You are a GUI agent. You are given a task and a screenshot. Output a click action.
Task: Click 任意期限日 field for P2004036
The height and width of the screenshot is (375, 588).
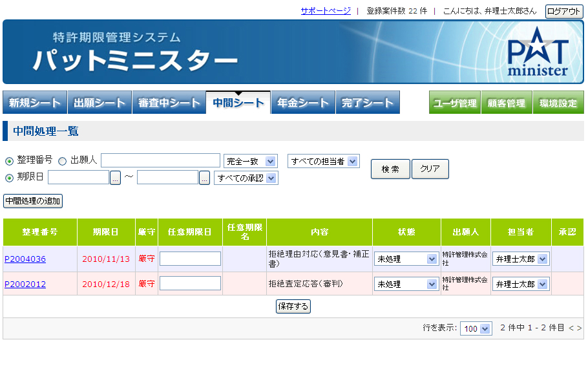(x=190, y=259)
